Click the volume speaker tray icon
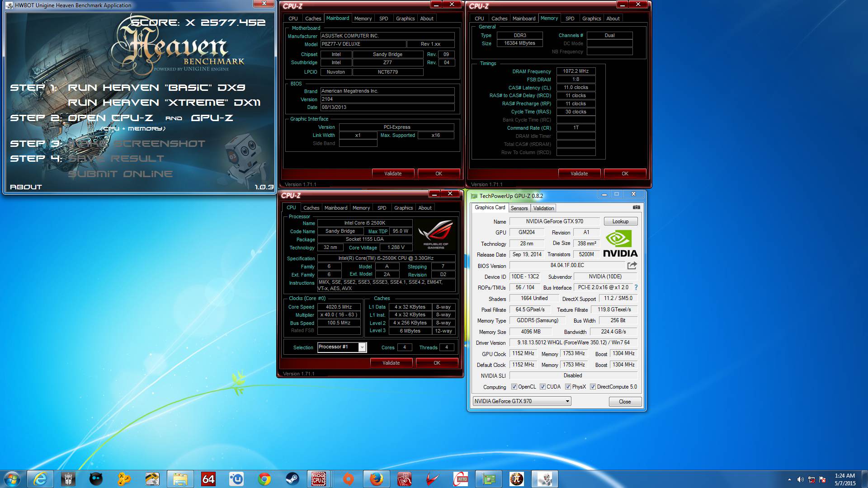Screen dimensions: 868x488 tap(800, 479)
